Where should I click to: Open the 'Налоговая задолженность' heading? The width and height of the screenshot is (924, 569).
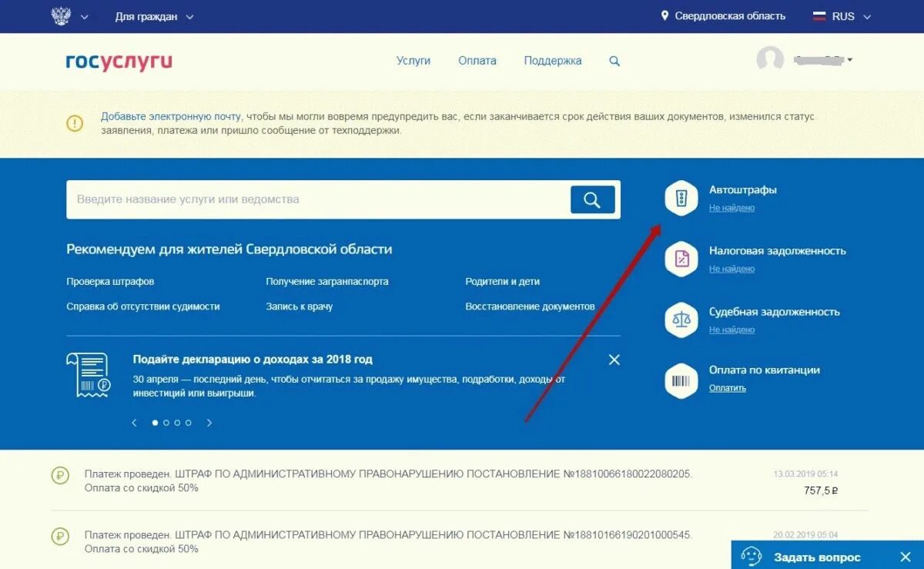pos(778,251)
